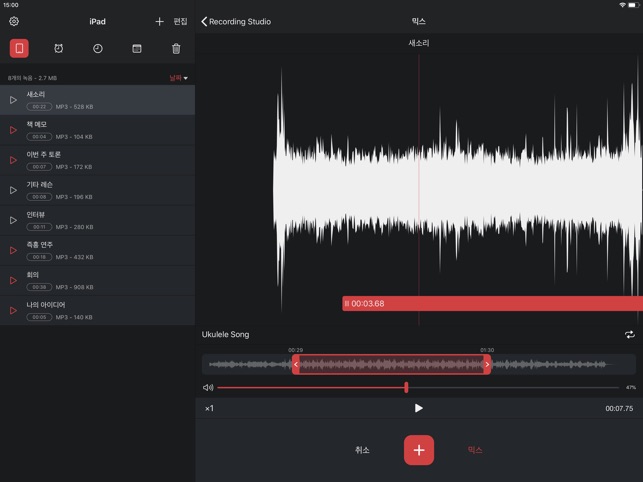643x482 pixels.
Task: Tap the red 믹스 mix button
Action: click(475, 450)
